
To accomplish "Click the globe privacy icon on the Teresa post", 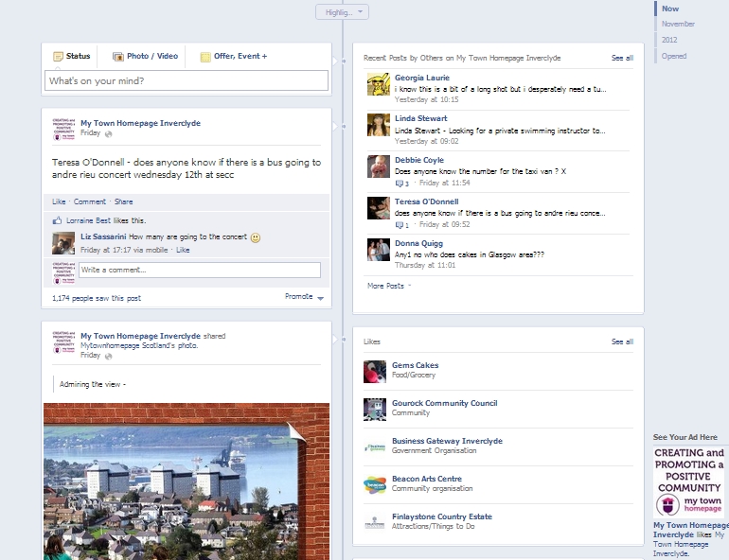I will (108, 134).
